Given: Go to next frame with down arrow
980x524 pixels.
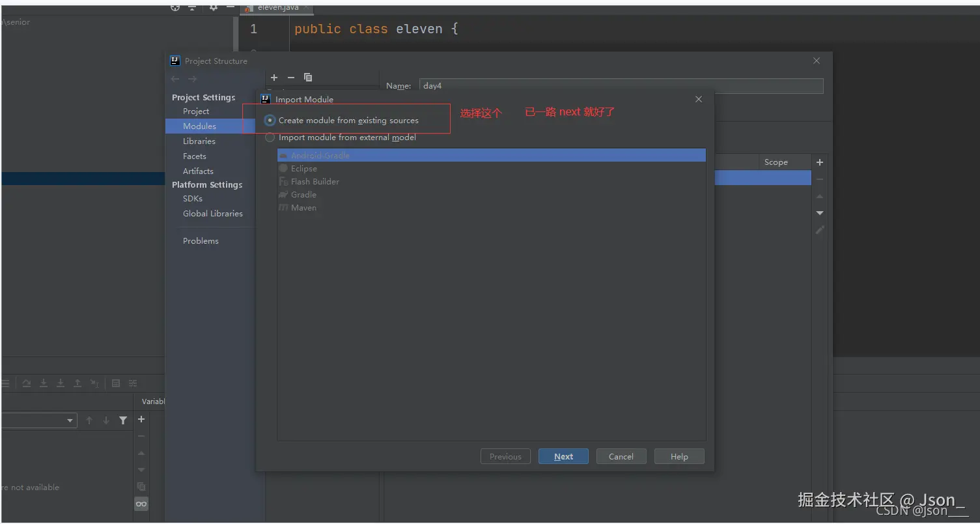Looking at the screenshot, I should (106, 420).
